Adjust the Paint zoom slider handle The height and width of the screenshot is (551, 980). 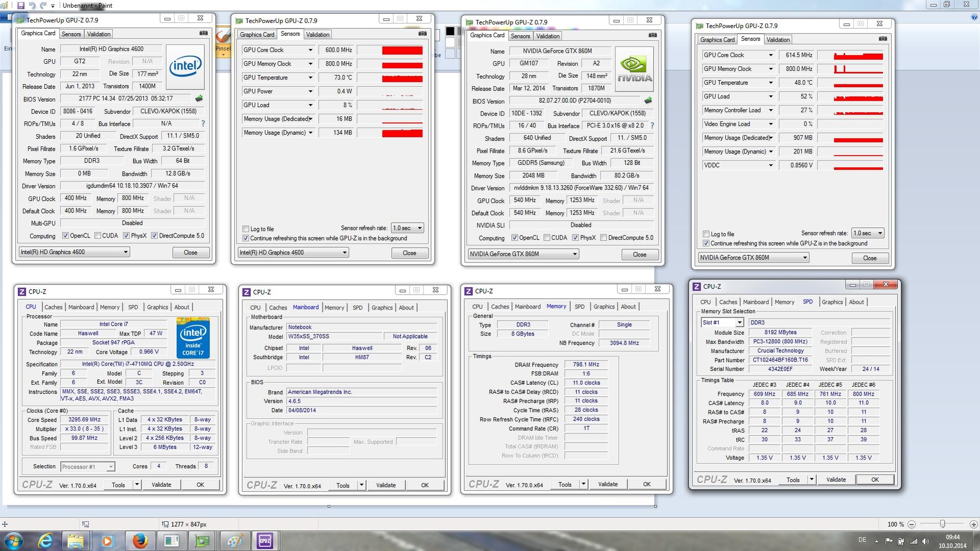click(942, 524)
